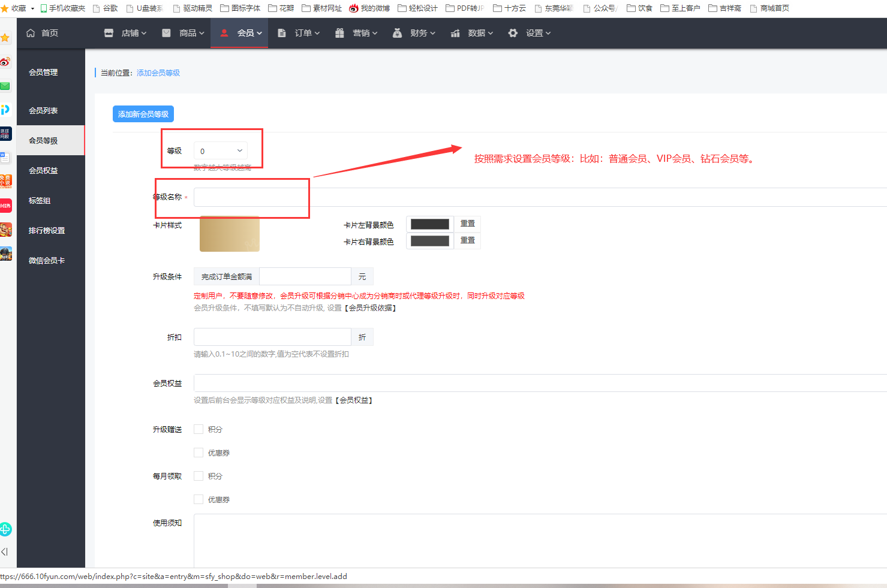Viewport: 887px width, 588px height.
Task: Open the 【会员权益】 settings link
Action: pyautogui.click(x=354, y=400)
